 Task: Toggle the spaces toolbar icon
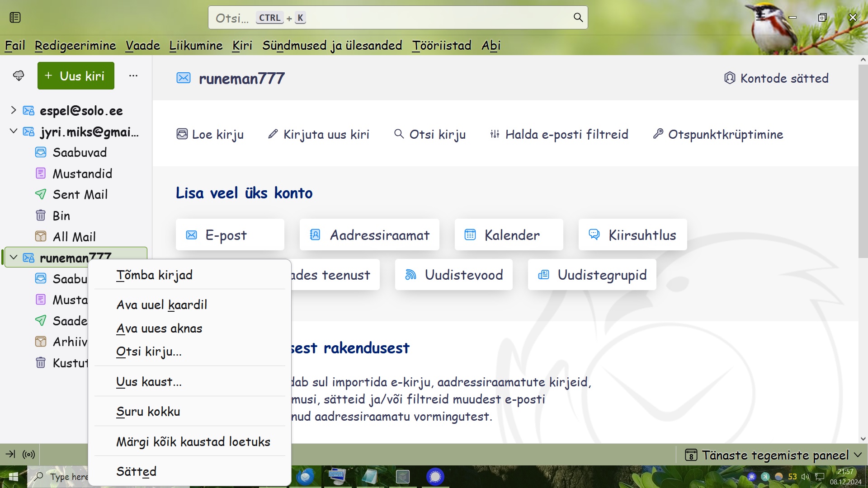tap(15, 18)
